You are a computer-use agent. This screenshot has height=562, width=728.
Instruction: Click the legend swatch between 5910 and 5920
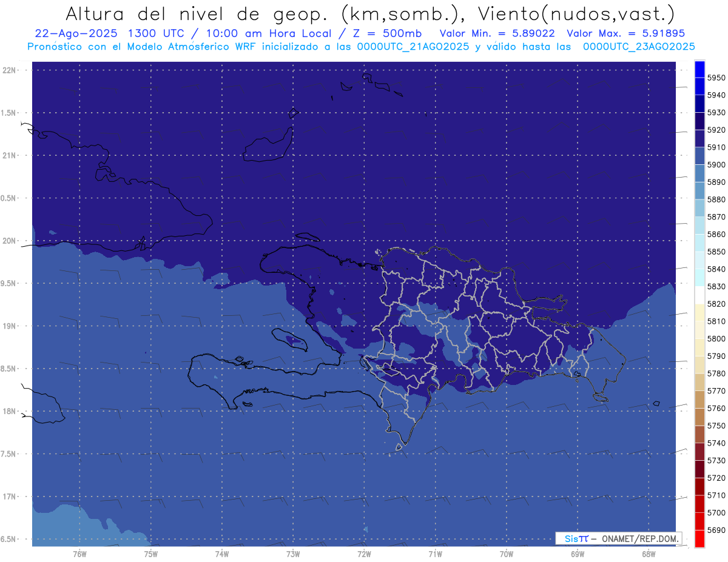click(699, 139)
